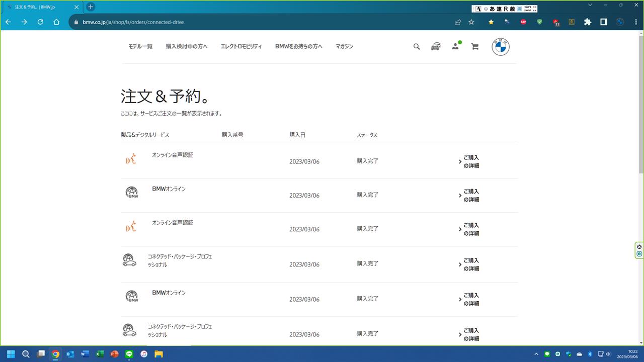644x362 pixels.
Task: Open the BMWをお持ちの方へ menu
Action: [x=299, y=46]
